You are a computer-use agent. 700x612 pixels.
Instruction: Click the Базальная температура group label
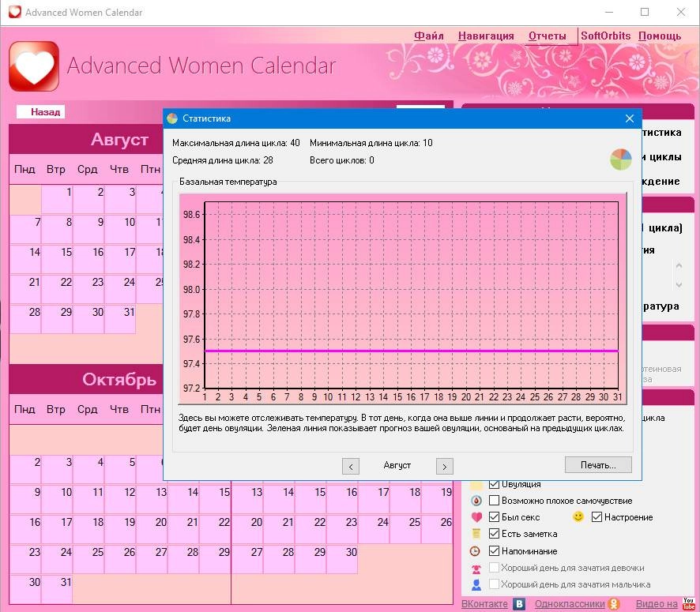228,182
